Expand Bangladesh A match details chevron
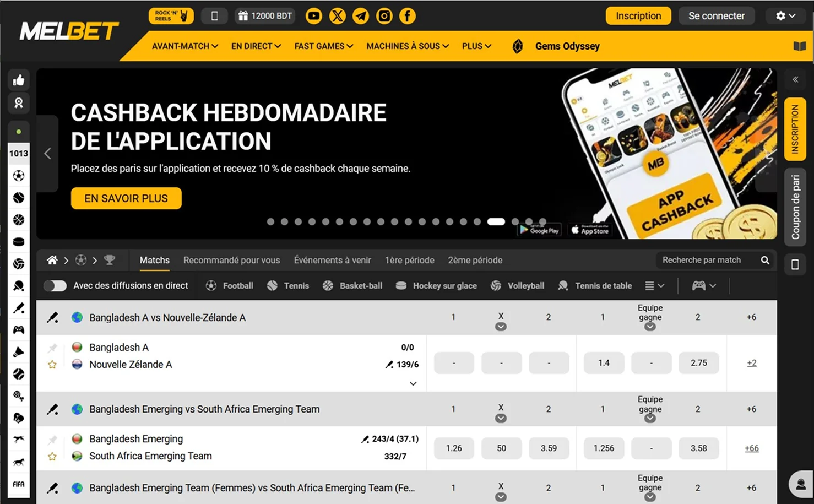This screenshot has width=814, height=504. point(413,384)
